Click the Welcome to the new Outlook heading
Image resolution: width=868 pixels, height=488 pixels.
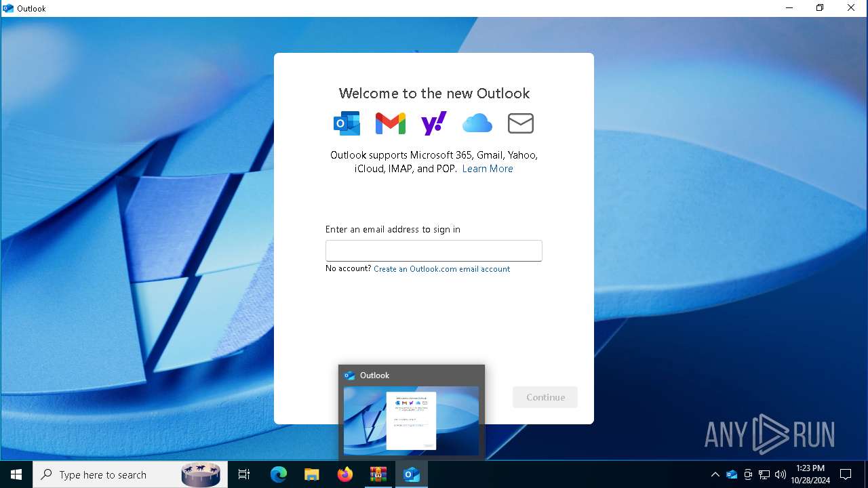pyautogui.click(x=434, y=94)
